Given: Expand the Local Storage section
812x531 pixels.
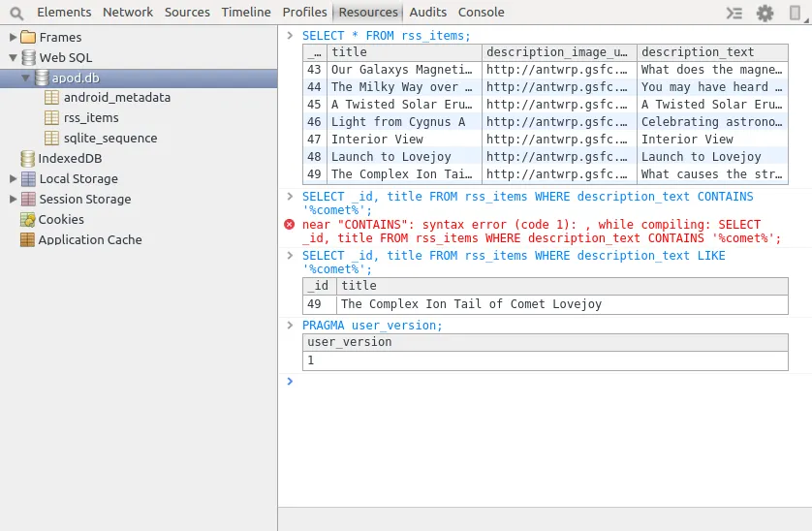Looking at the screenshot, I should point(13,178).
